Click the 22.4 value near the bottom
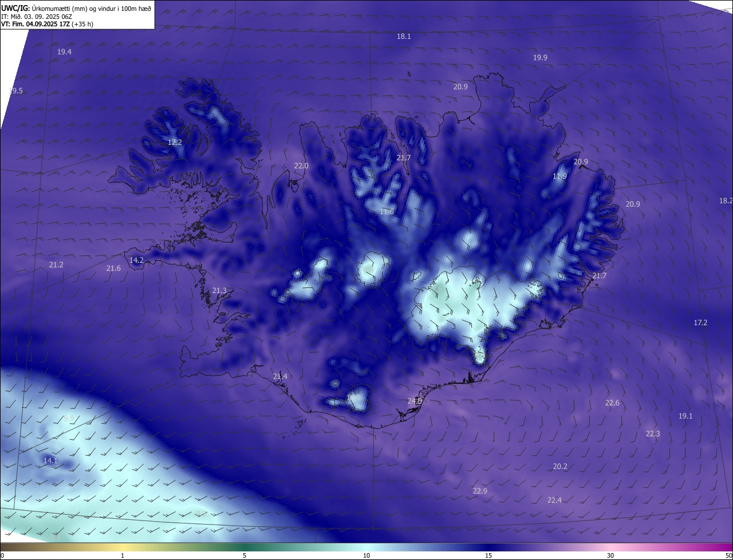Image resolution: width=733 pixels, height=560 pixels. point(554,500)
